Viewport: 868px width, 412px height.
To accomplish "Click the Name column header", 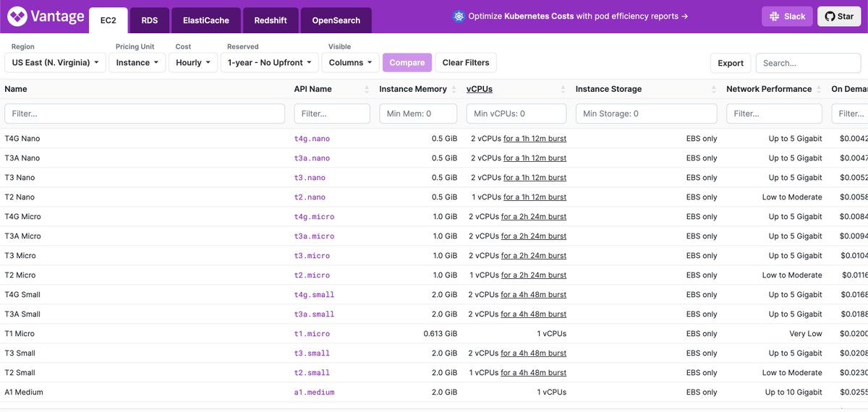I will coord(16,89).
